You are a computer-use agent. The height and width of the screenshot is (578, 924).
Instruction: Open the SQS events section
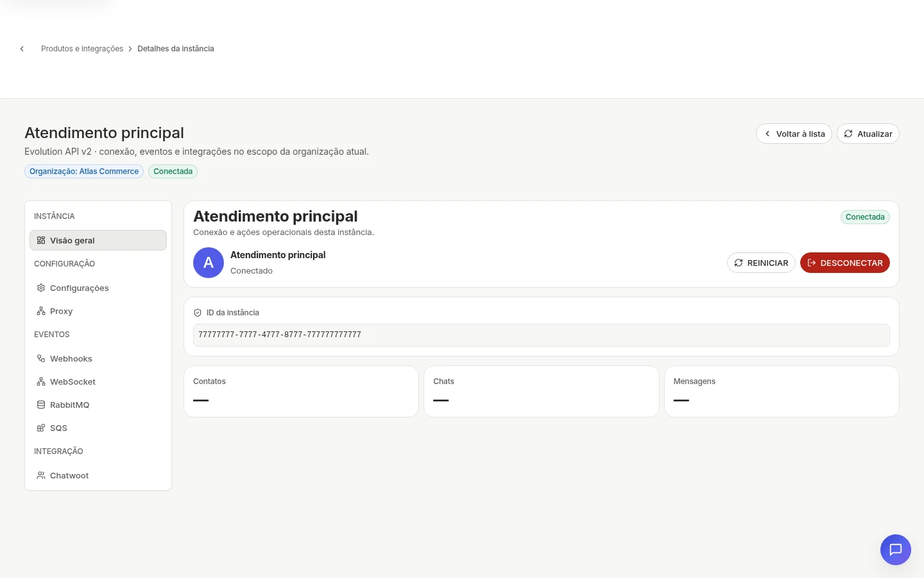pyautogui.click(x=98, y=428)
